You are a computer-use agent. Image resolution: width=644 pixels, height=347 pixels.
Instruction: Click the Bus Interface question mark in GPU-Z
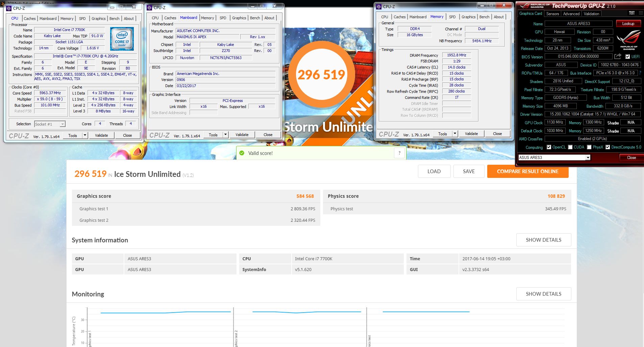[640, 73]
